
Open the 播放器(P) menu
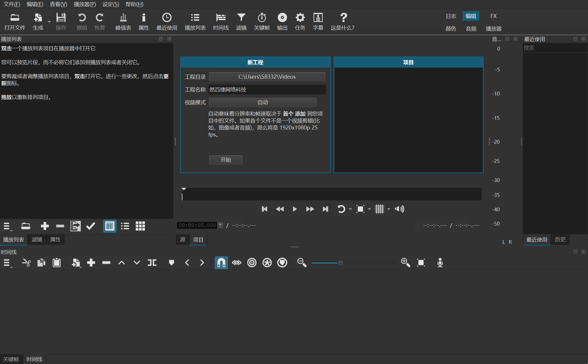85,4
